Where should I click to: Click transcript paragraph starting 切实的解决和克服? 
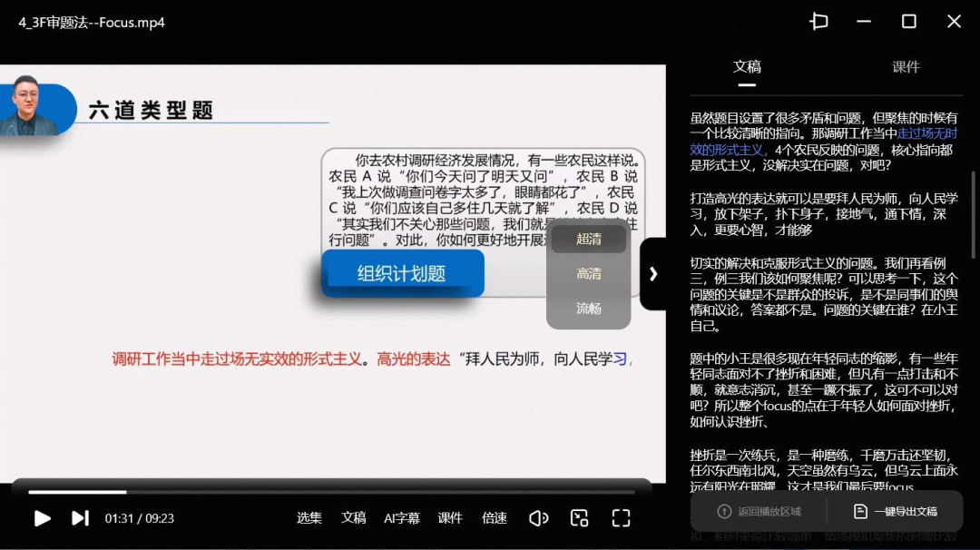point(824,294)
